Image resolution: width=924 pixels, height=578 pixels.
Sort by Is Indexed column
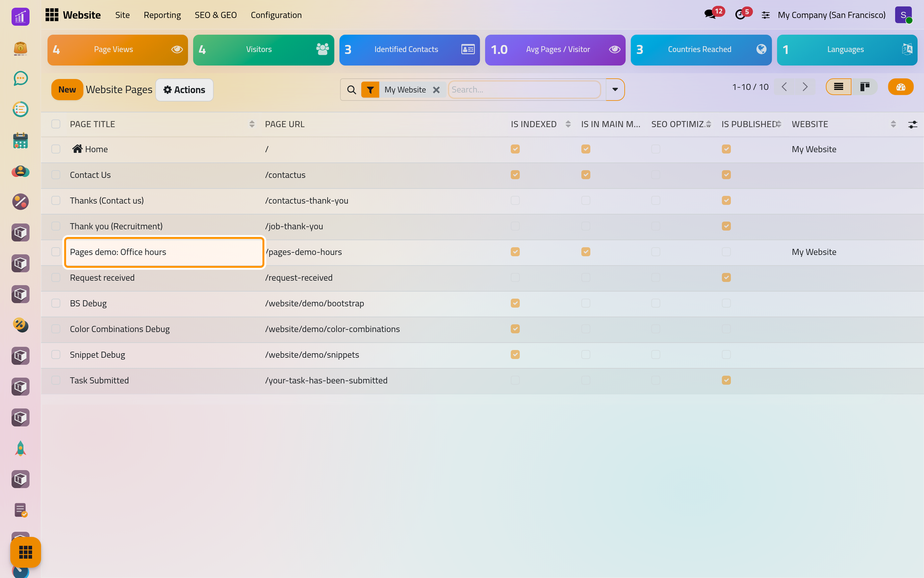[540, 124]
